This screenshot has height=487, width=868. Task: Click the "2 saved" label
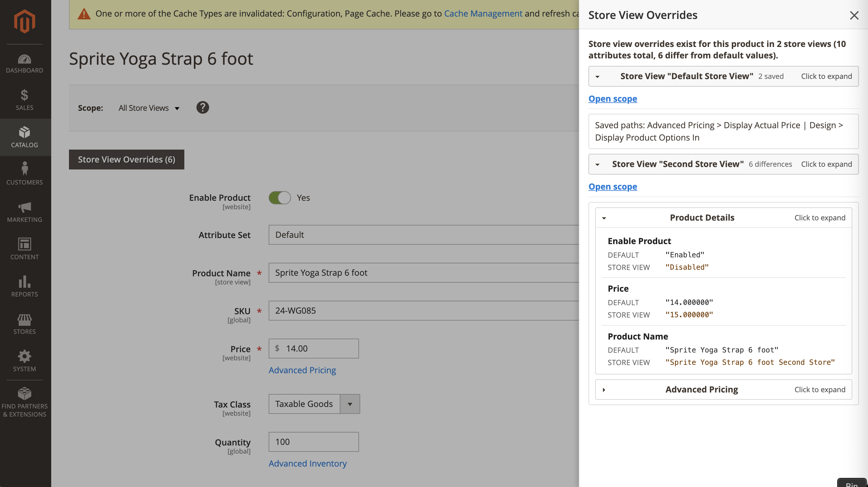coord(771,76)
